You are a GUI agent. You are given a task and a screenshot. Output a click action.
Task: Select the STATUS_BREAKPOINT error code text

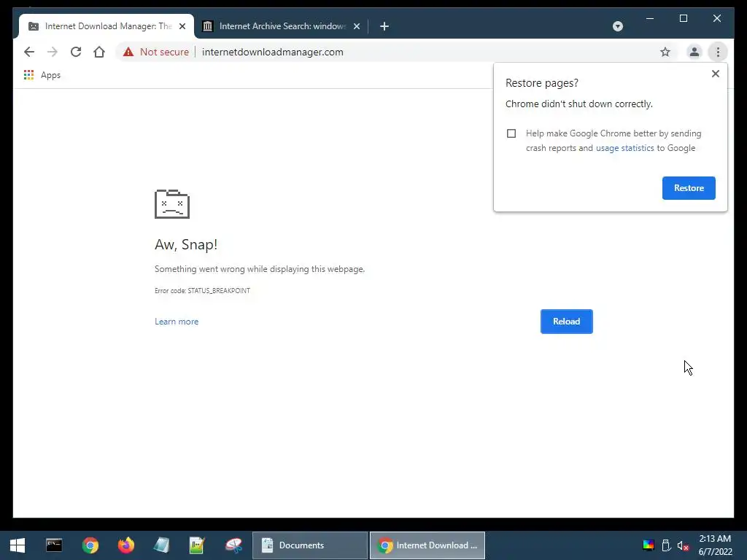pyautogui.click(x=219, y=290)
